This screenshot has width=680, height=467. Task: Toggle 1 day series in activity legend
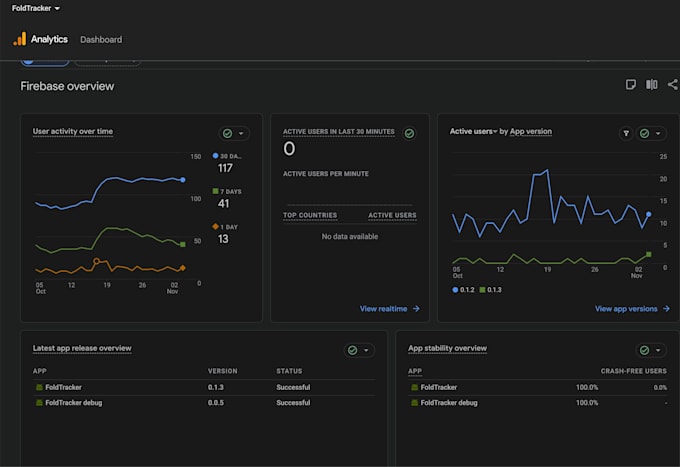pyautogui.click(x=225, y=227)
